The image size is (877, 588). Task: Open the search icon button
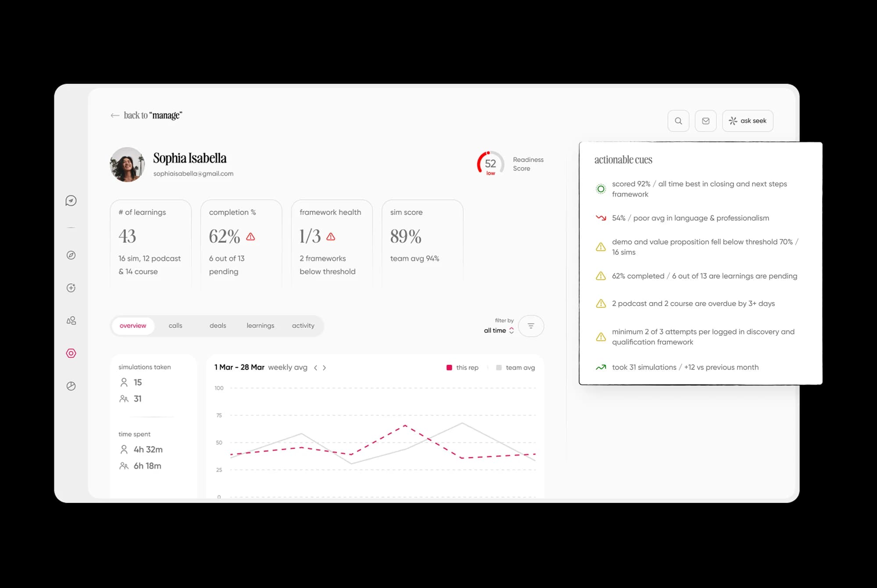click(x=678, y=121)
